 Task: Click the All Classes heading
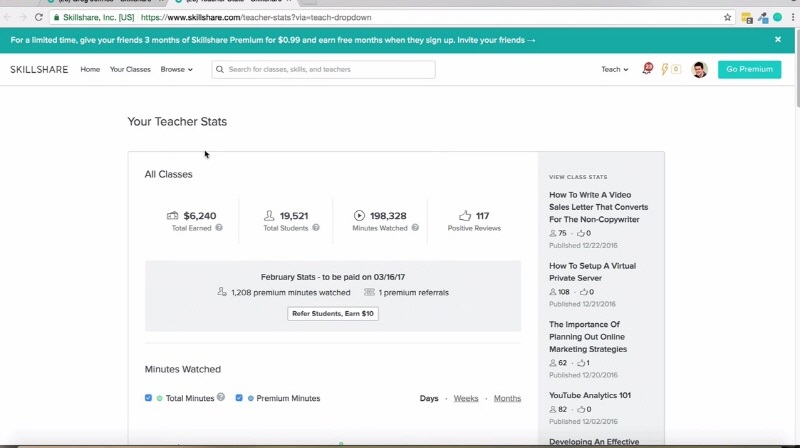point(168,174)
